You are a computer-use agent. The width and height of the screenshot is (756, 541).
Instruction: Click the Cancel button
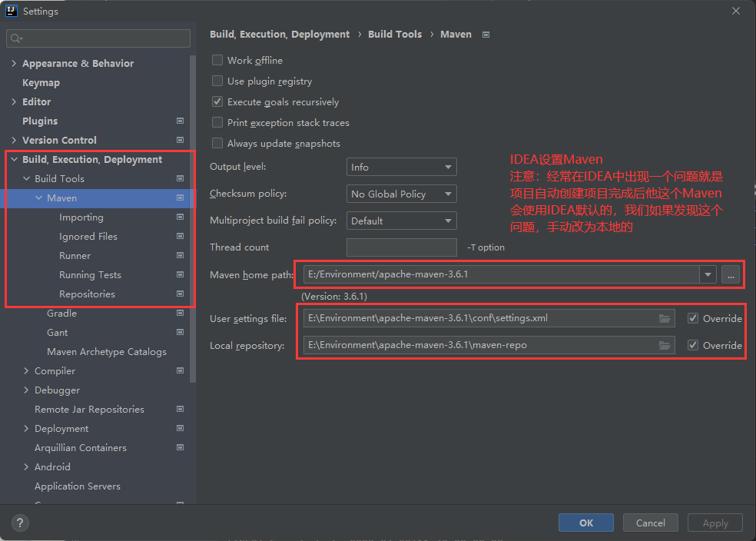(651, 523)
